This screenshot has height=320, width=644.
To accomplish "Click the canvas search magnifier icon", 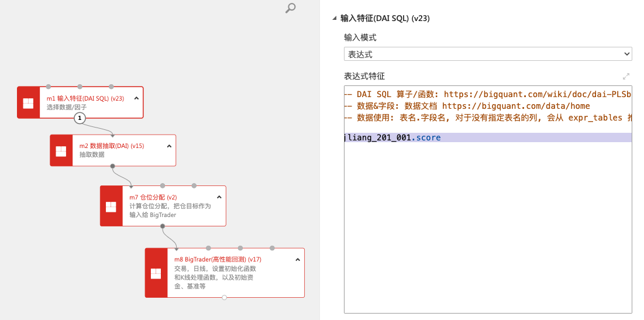I will 290,8.
